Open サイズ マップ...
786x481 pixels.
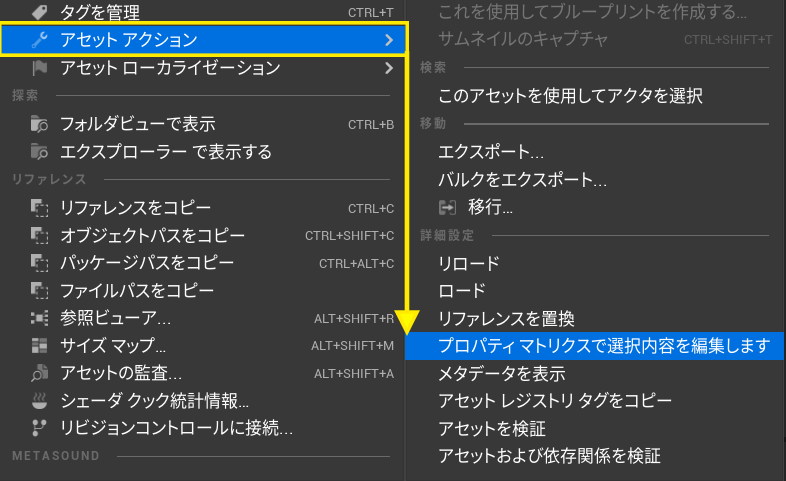click(203, 345)
